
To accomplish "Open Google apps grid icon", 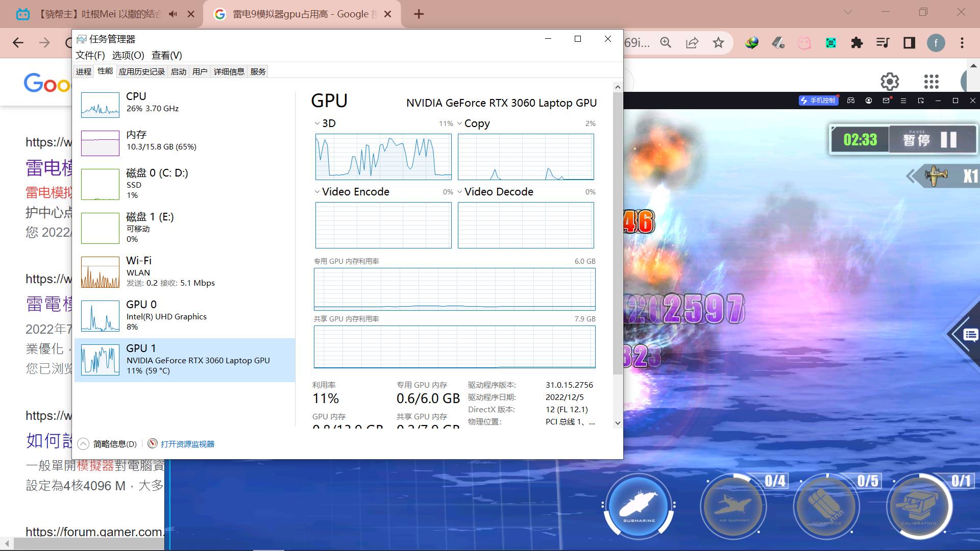I will pyautogui.click(x=931, y=82).
